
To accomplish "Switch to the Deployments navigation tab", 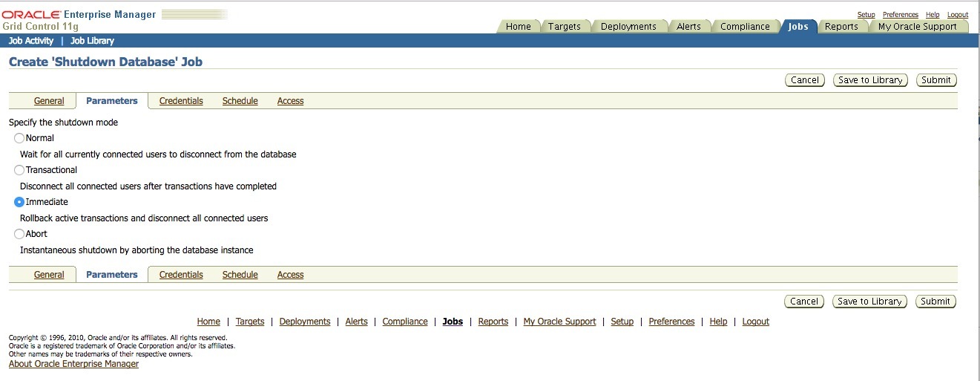I will [x=628, y=27].
